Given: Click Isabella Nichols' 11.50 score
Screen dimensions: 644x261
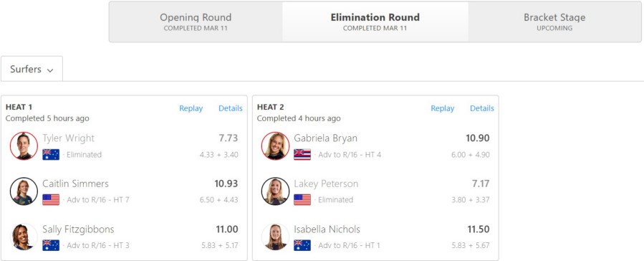Looking at the screenshot, I should coord(478,229).
